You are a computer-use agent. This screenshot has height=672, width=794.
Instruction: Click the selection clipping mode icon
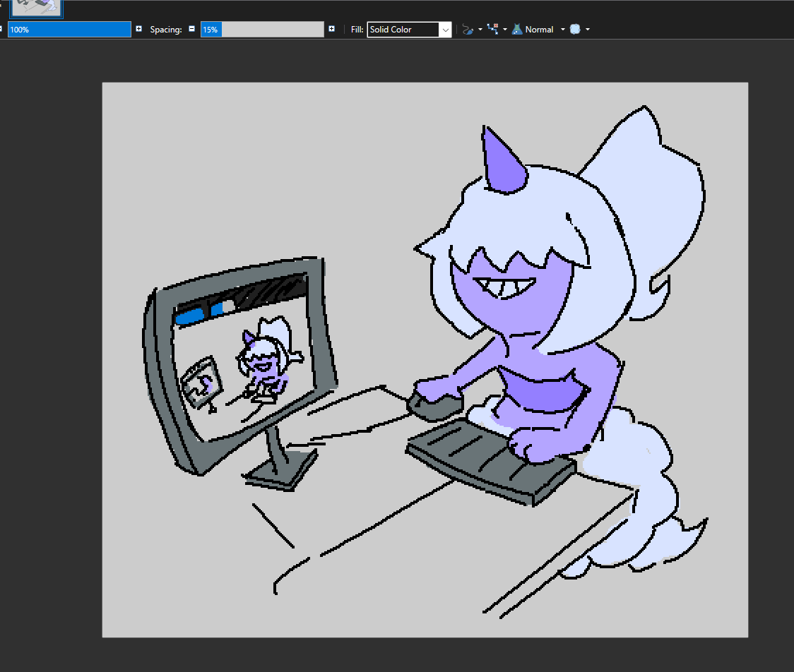click(492, 30)
